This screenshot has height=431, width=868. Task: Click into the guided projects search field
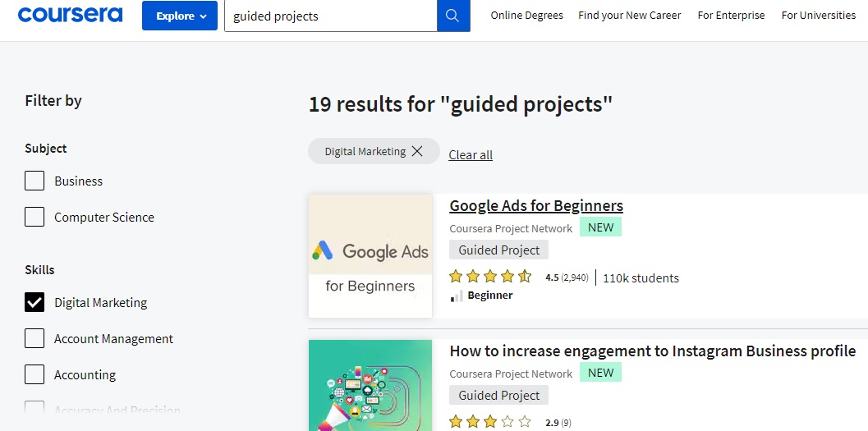[x=330, y=16]
